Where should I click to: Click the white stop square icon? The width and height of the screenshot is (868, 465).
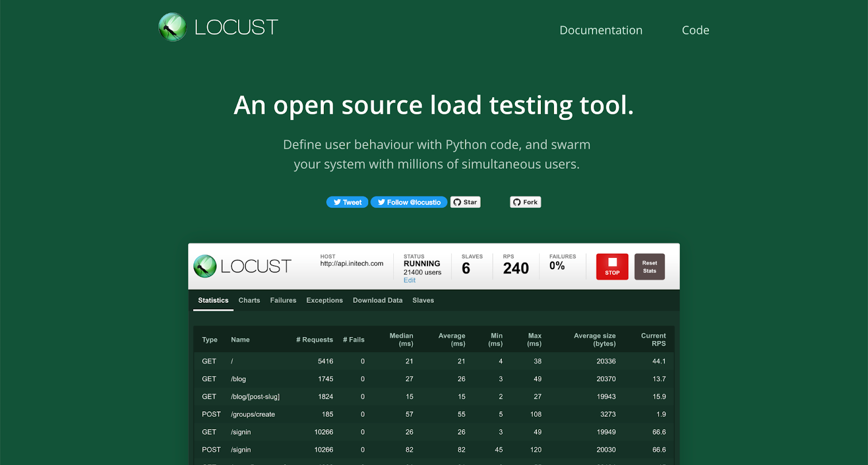point(612,262)
